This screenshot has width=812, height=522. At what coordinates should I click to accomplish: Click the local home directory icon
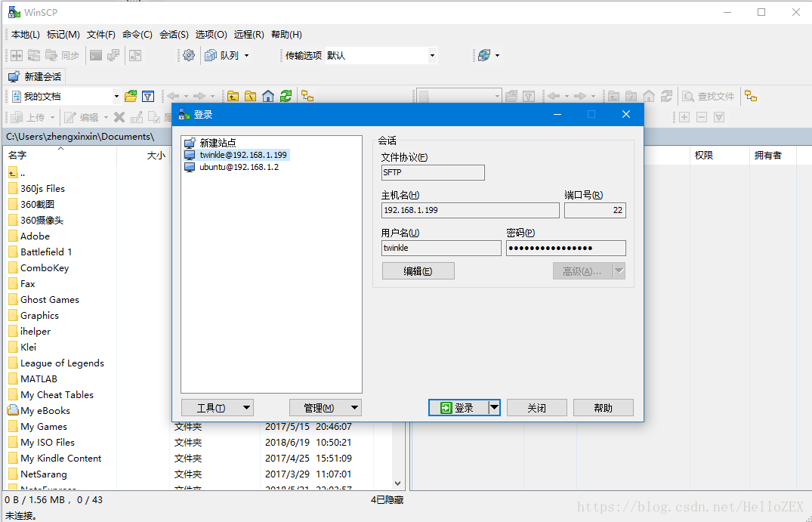pos(268,96)
